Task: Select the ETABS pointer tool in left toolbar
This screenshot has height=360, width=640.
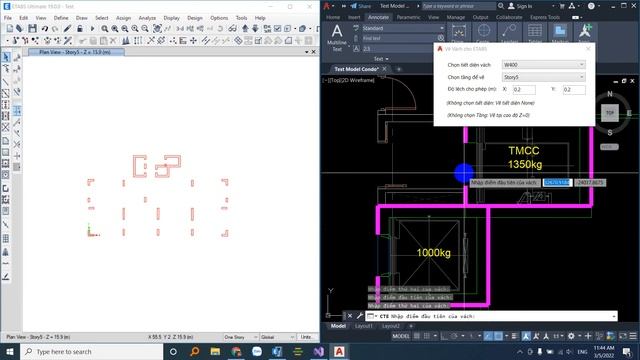Action: tap(6, 57)
